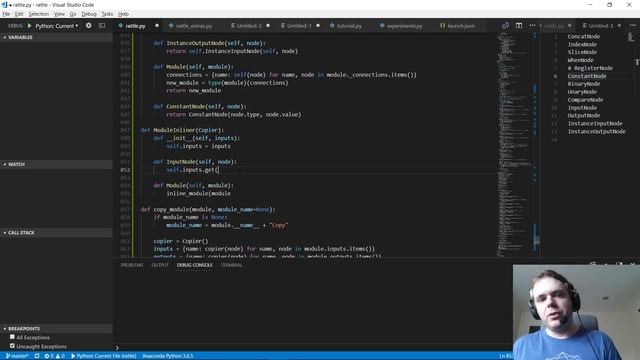Collapse the BREAKPOINTS section
Screen dimensions: 640x360
56,328
